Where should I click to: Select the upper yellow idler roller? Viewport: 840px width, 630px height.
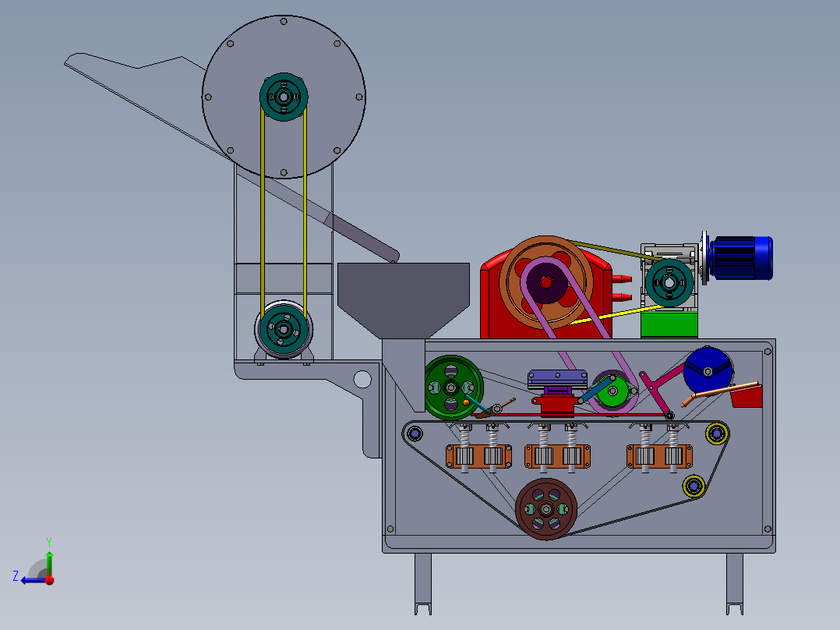click(x=717, y=434)
